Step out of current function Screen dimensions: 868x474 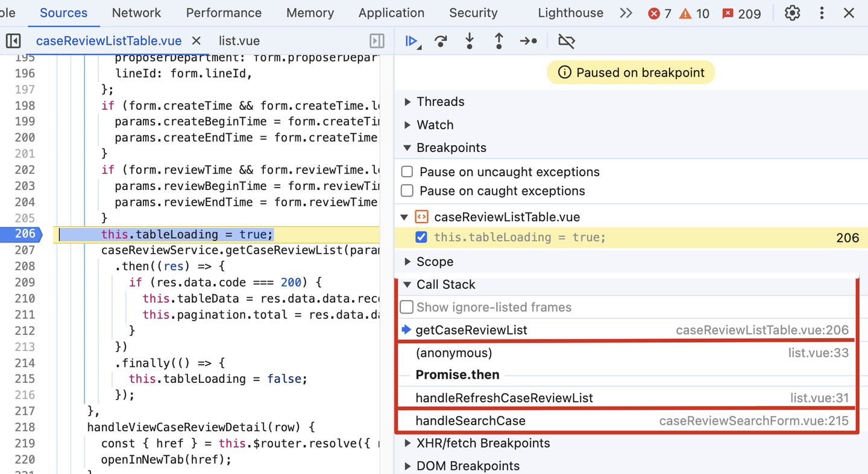(x=498, y=41)
